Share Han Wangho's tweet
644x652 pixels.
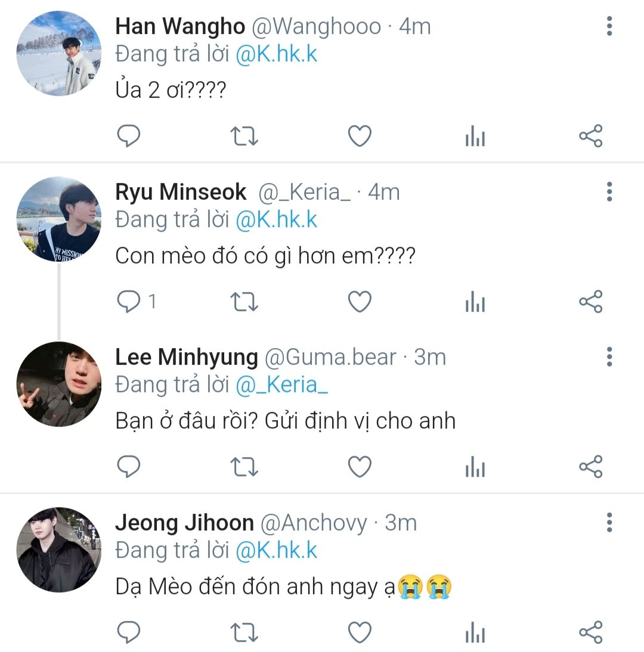coord(591,136)
